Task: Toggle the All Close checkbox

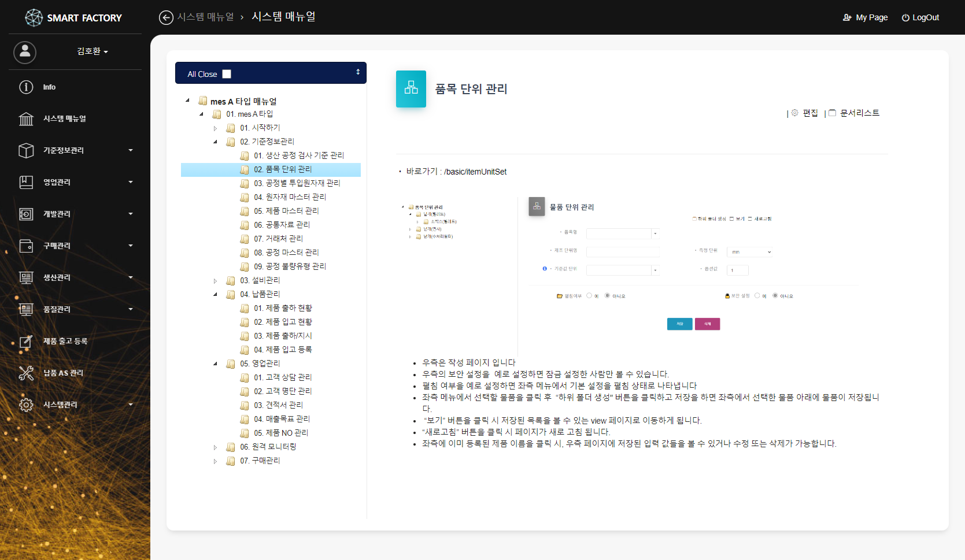Action: pyautogui.click(x=227, y=74)
